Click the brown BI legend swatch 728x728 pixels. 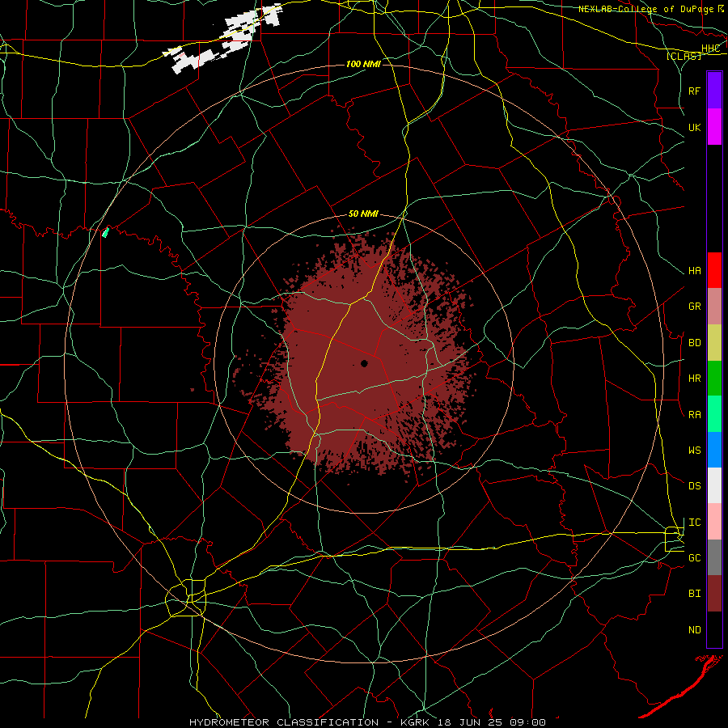(714, 594)
